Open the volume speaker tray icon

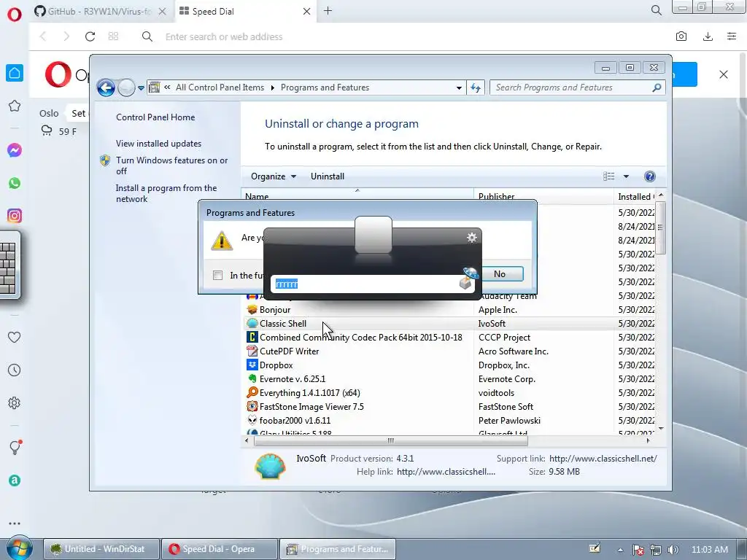(673, 550)
